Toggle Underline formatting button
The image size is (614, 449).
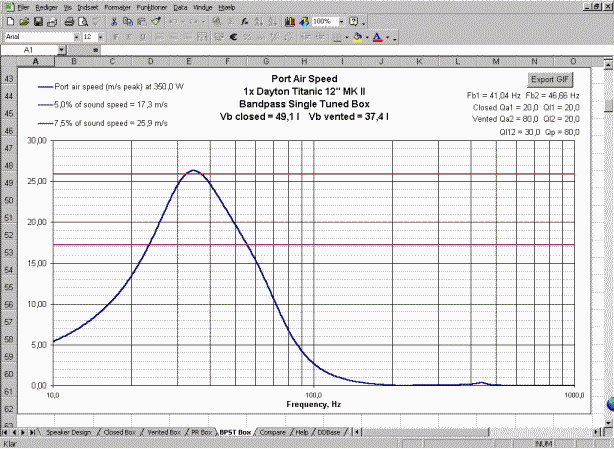click(x=144, y=36)
